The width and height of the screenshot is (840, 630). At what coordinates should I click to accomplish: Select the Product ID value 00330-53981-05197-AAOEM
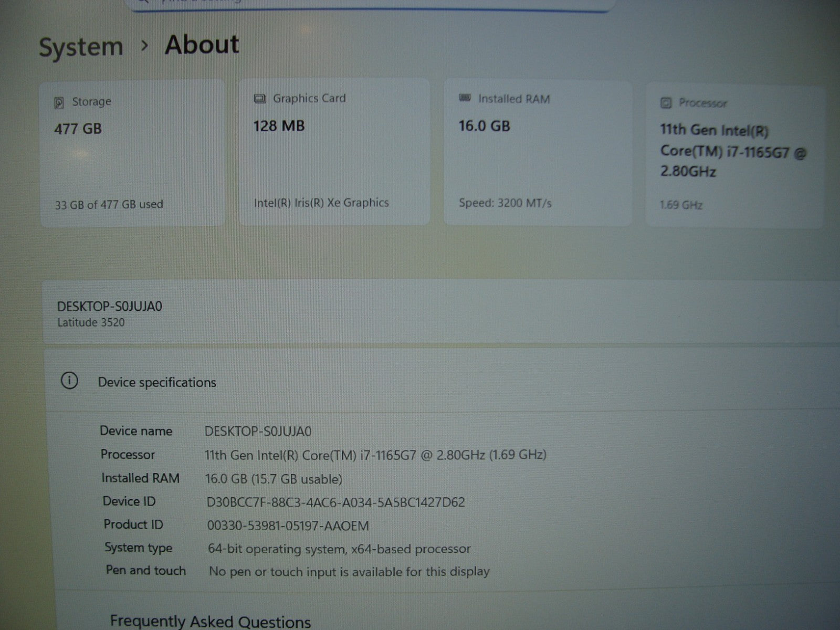click(288, 526)
